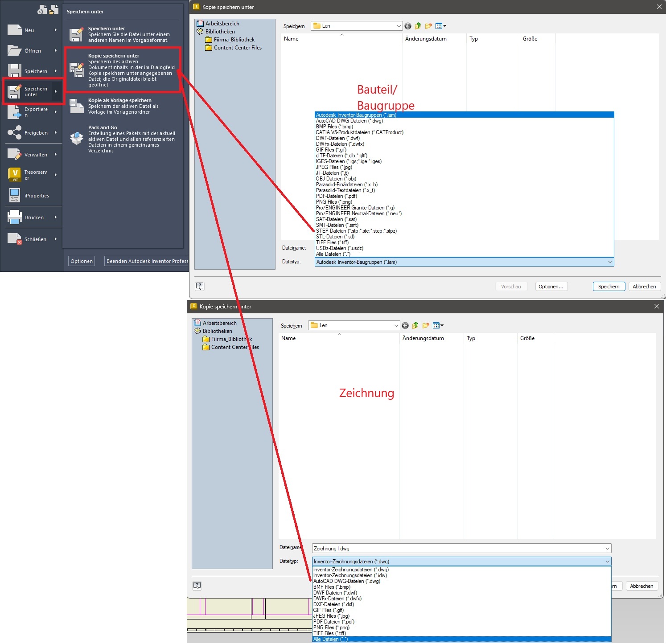This screenshot has width=666, height=644.
Task: Open the Verwalten menu entry
Action: (x=32, y=155)
